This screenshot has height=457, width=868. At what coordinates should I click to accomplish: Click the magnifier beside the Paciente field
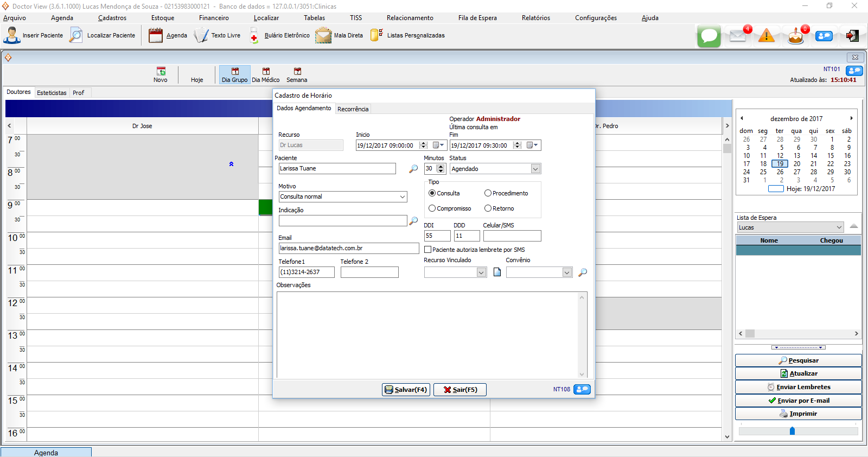pyautogui.click(x=413, y=169)
